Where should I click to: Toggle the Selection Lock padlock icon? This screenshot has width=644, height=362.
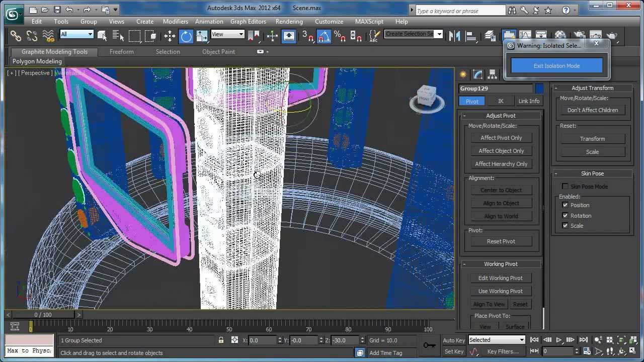(221, 340)
